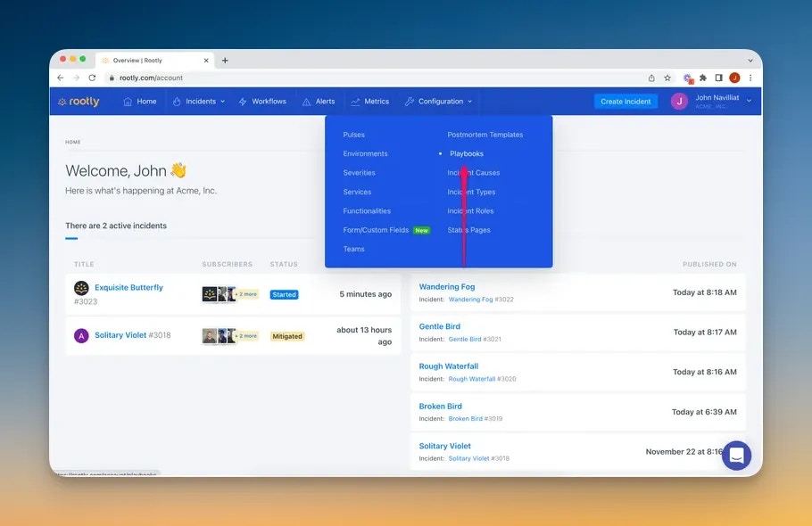This screenshot has width=812, height=526.
Task: Open Functionalities menu item
Action: pos(367,211)
